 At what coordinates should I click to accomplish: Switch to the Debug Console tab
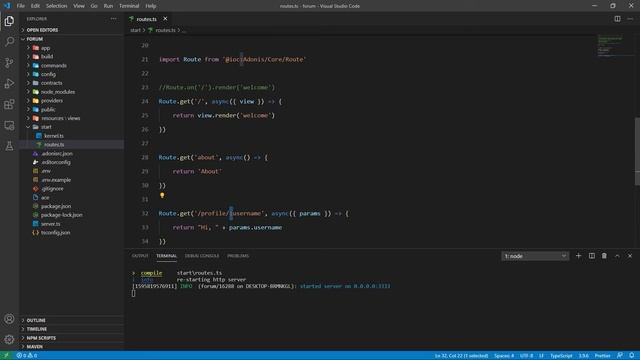202,256
